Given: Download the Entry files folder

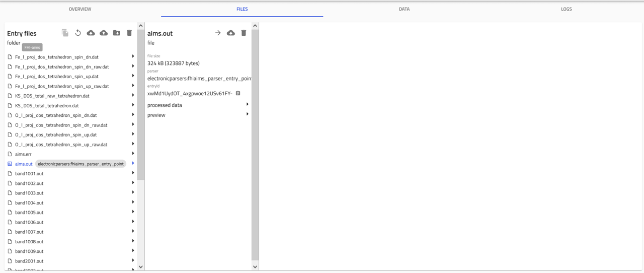Looking at the screenshot, I should 91,33.
